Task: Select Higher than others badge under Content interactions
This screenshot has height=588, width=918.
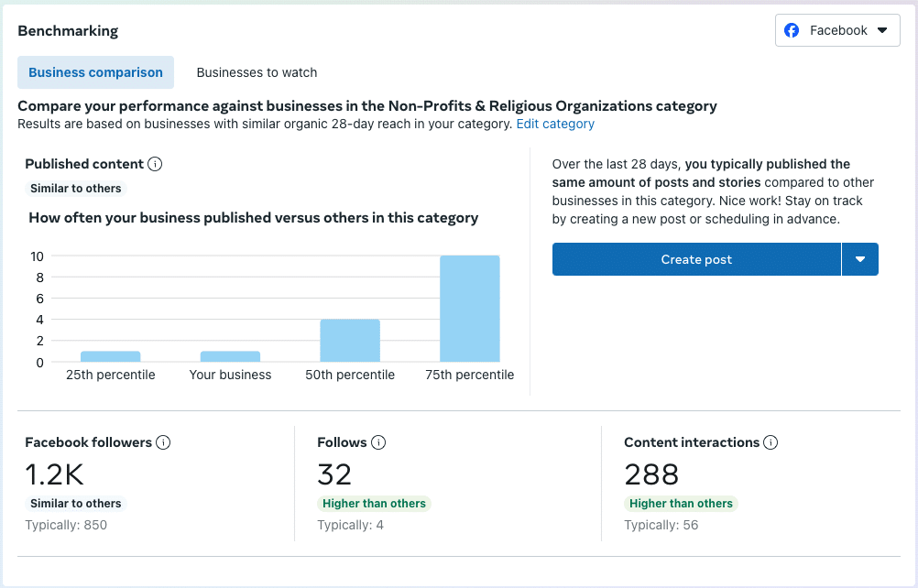Action: [x=681, y=503]
